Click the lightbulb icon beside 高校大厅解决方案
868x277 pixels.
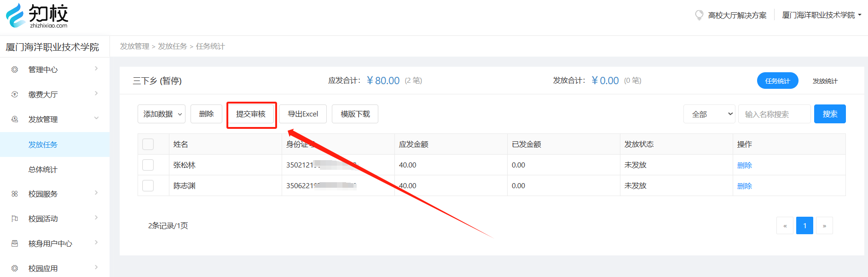699,15
